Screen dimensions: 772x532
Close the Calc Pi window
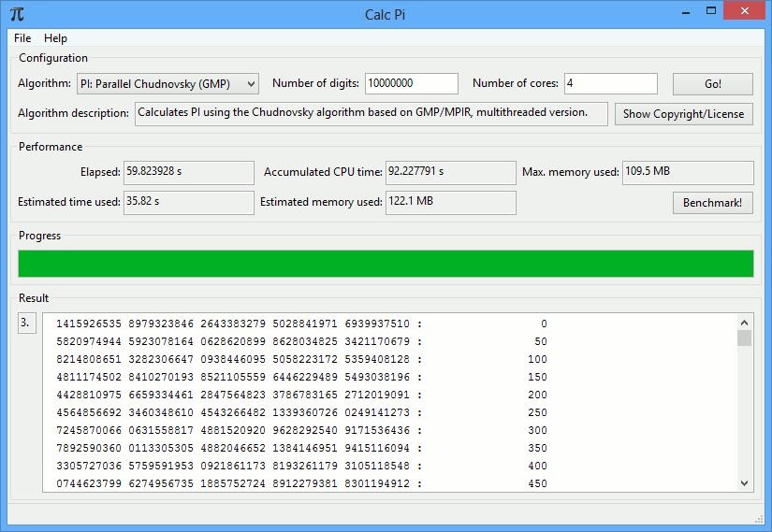click(x=745, y=11)
